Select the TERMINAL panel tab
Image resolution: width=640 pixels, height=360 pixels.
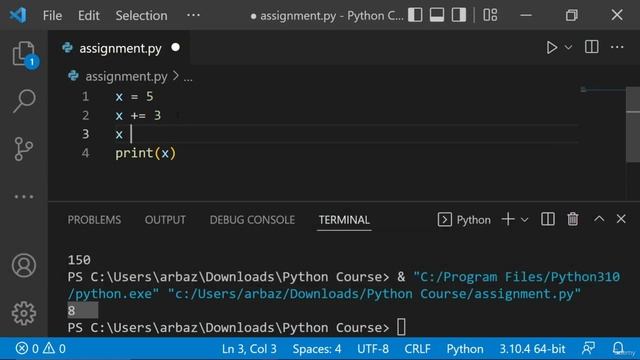pyautogui.click(x=344, y=220)
